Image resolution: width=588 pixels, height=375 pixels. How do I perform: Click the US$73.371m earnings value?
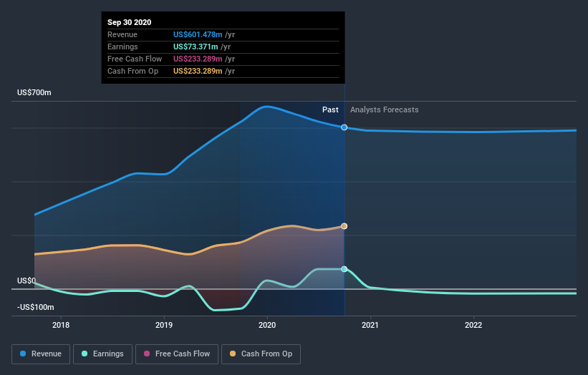(196, 47)
